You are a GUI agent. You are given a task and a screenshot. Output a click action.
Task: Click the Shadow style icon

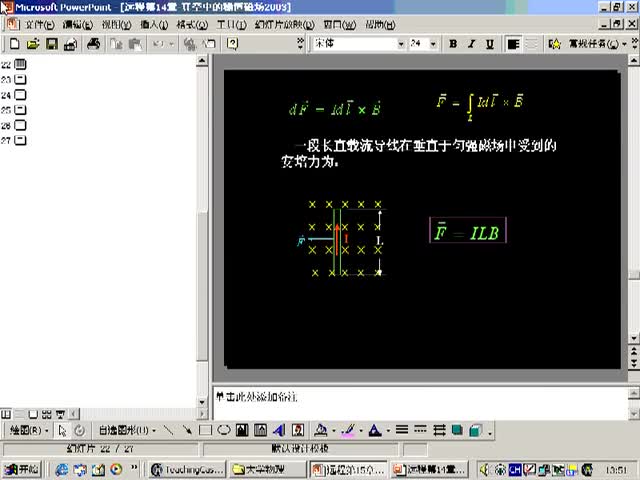pos(457,430)
